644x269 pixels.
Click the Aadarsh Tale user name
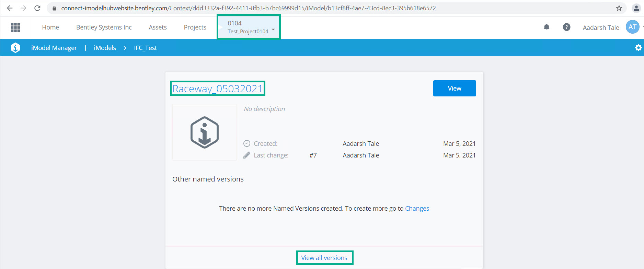point(601,27)
